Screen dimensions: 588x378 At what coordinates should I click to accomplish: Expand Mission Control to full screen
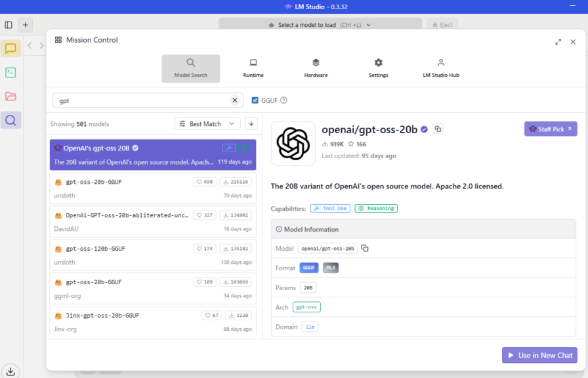558,41
